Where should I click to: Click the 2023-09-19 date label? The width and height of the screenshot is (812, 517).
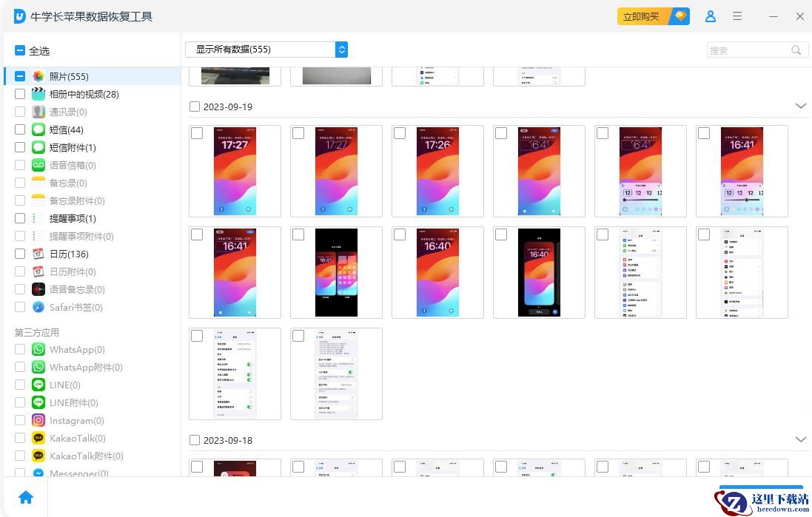tap(228, 107)
